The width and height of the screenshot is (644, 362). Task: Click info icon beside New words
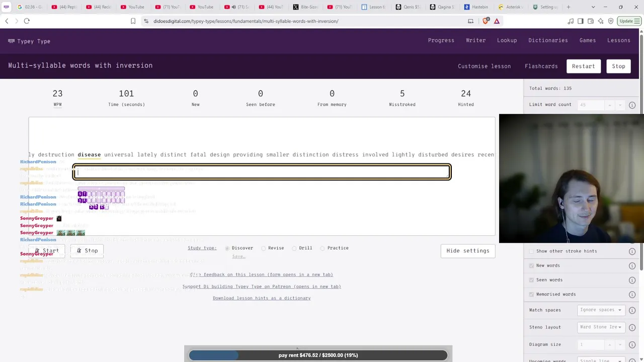[x=632, y=265]
